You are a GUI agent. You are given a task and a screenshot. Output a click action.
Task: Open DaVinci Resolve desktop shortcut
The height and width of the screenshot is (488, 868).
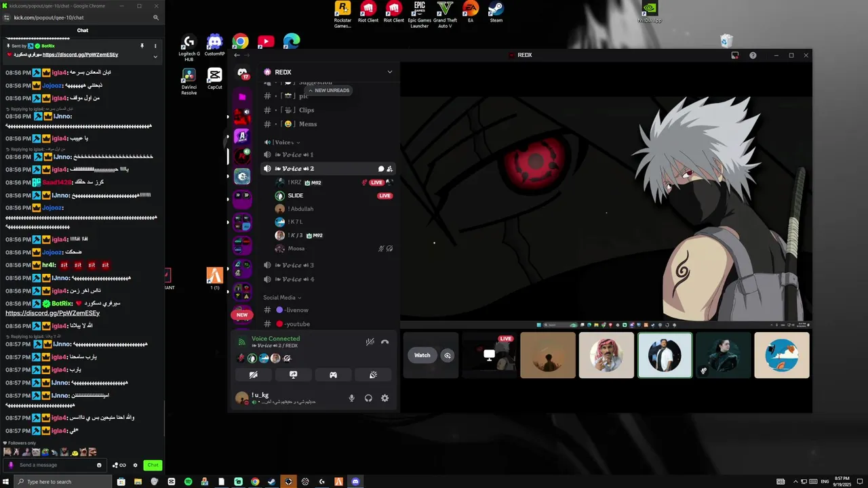tap(189, 82)
